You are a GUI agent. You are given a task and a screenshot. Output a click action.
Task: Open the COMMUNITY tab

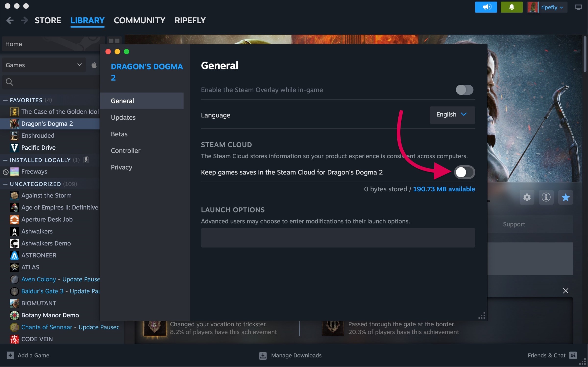[139, 20]
